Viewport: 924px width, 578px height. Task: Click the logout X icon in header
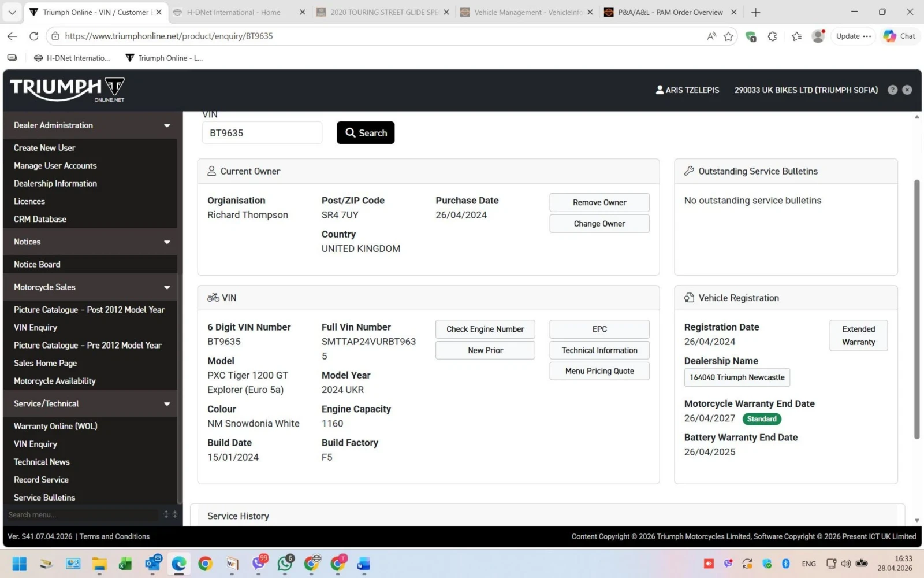[907, 90]
